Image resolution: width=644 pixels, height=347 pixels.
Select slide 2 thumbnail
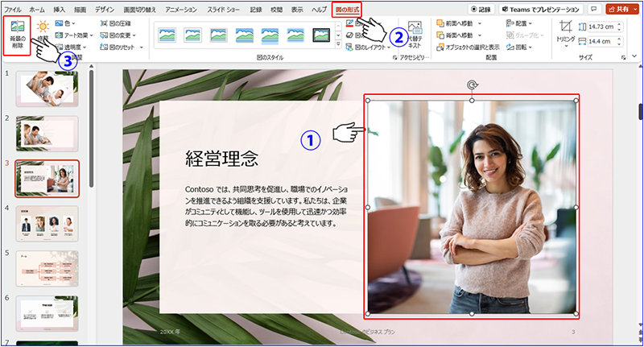(47, 134)
